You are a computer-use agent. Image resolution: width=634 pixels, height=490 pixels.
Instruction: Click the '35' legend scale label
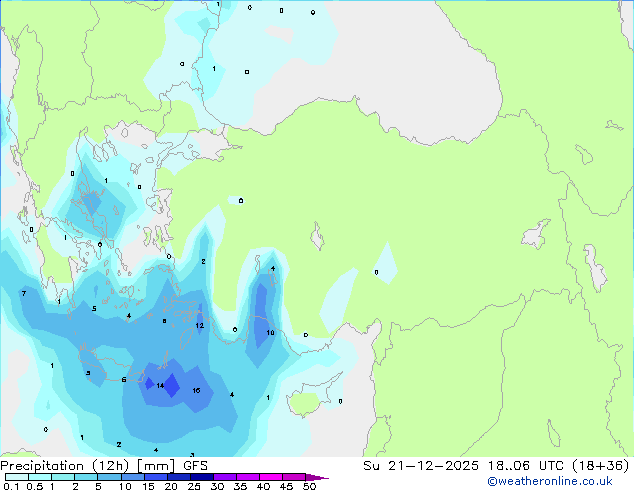click(x=240, y=486)
